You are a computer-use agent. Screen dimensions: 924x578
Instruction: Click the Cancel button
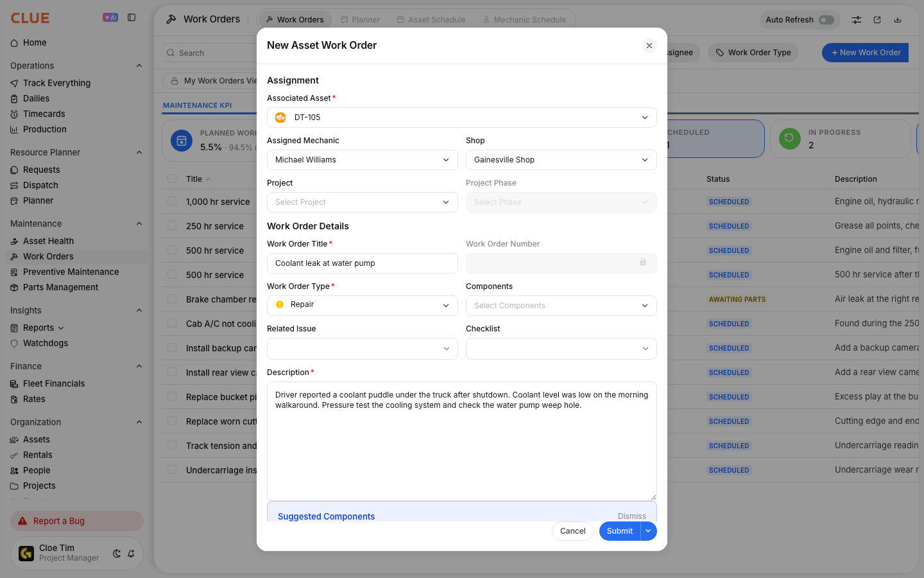coord(573,531)
